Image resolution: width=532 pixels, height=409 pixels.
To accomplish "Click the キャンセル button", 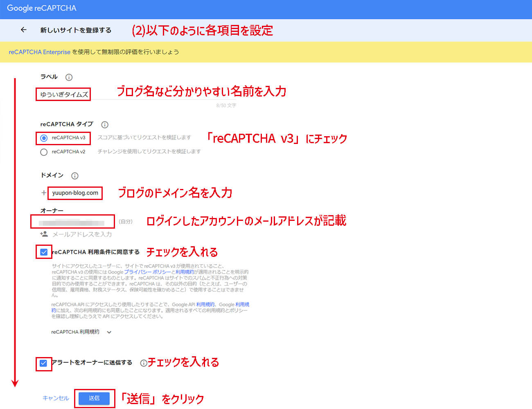I will 56,398.
